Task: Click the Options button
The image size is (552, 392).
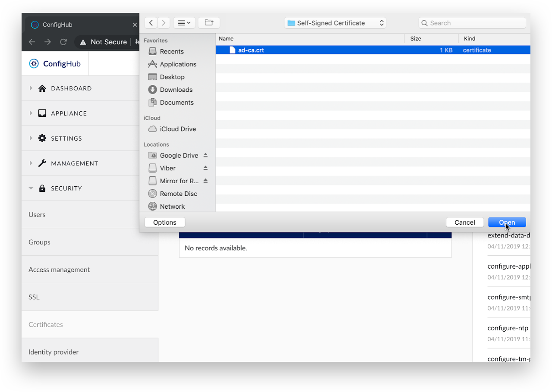Action: (x=165, y=223)
